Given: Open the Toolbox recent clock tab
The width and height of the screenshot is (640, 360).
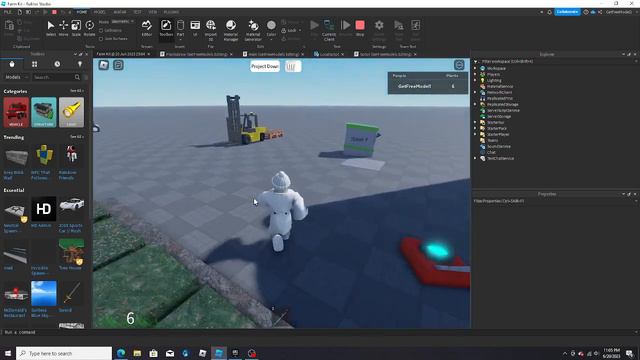Looking at the screenshot, I should point(57,64).
